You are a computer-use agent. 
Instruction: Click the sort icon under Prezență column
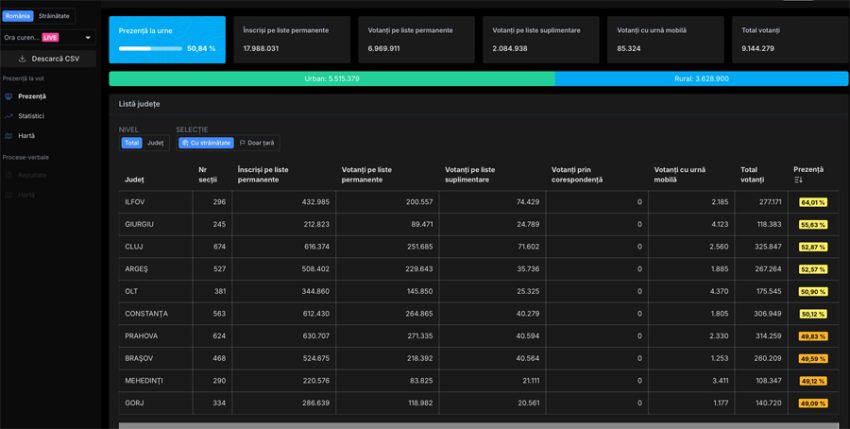pos(798,180)
